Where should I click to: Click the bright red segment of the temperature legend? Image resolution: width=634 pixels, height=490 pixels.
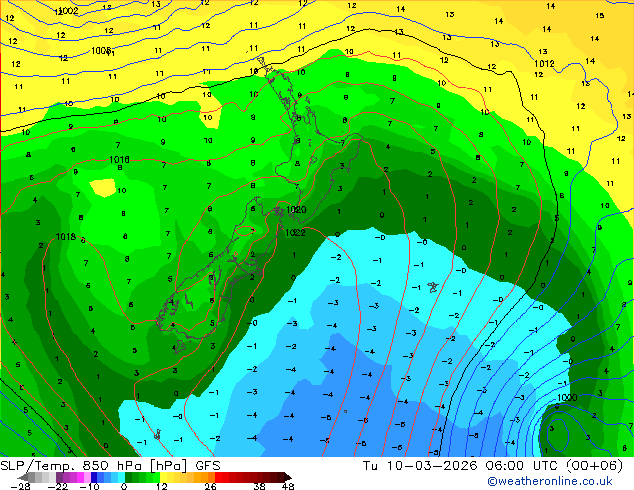click(219, 477)
